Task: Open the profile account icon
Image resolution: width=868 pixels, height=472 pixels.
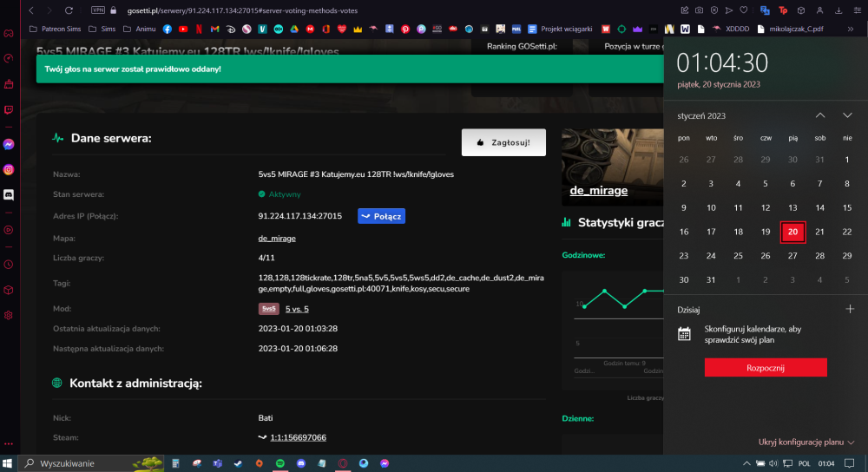Action: pyautogui.click(x=820, y=10)
